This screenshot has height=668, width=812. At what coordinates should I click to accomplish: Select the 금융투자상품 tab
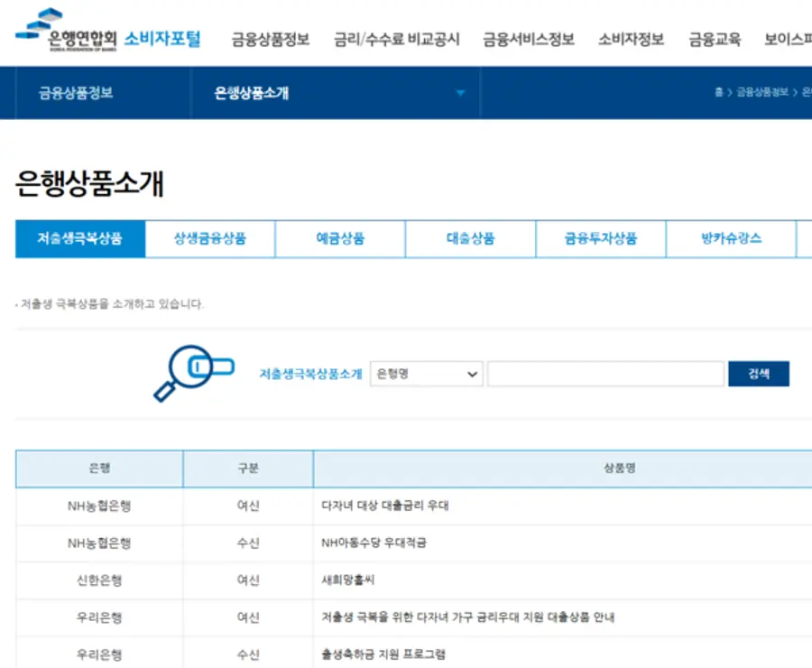click(600, 239)
